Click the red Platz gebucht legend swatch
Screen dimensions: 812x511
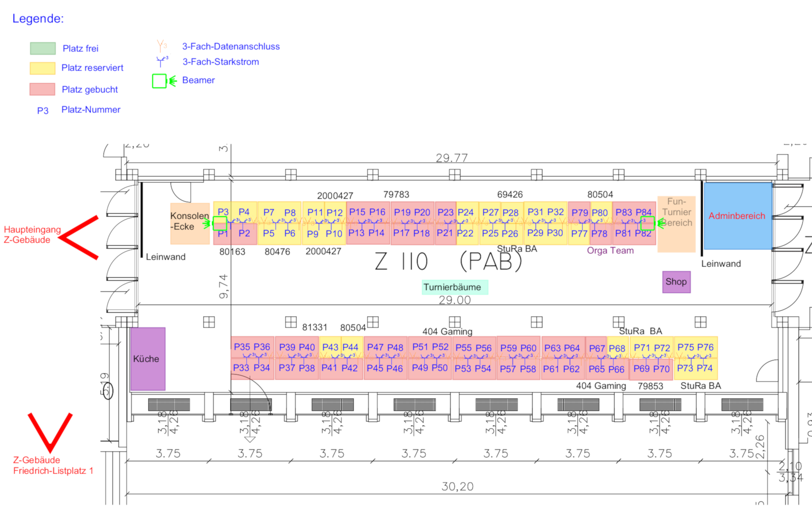(43, 89)
